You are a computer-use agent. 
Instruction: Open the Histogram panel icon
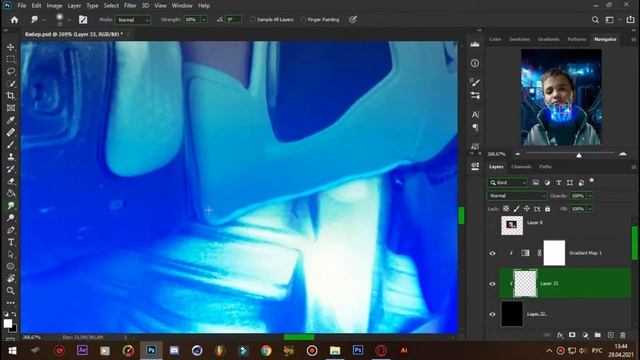(x=475, y=44)
